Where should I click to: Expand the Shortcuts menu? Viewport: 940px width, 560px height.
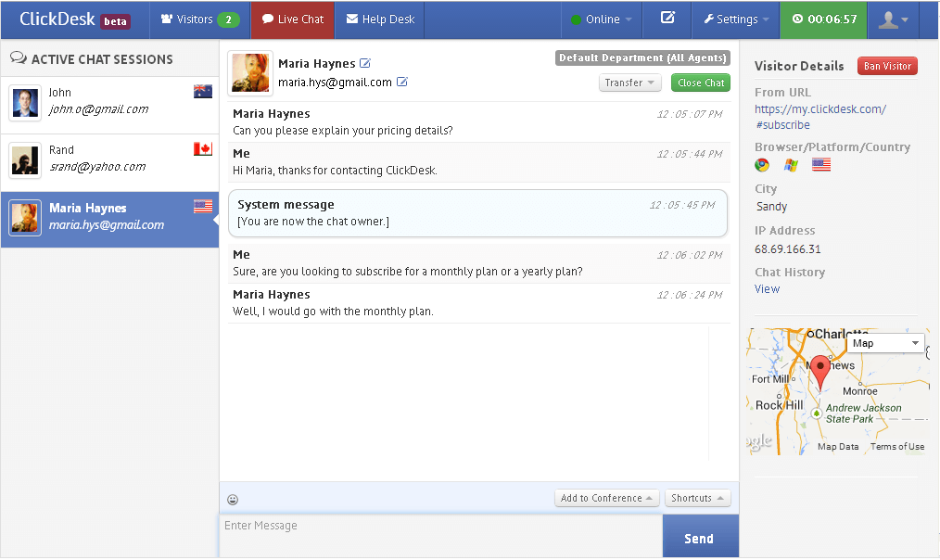[697, 498]
